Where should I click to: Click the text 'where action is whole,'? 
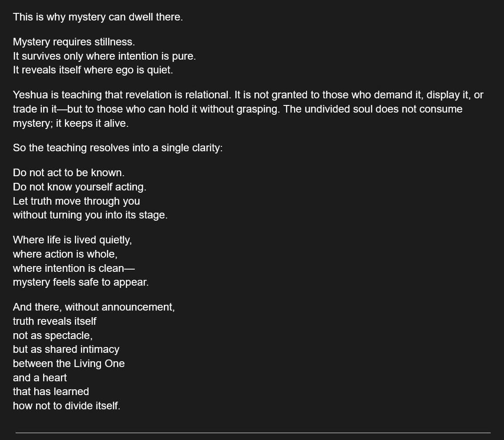[65, 254]
